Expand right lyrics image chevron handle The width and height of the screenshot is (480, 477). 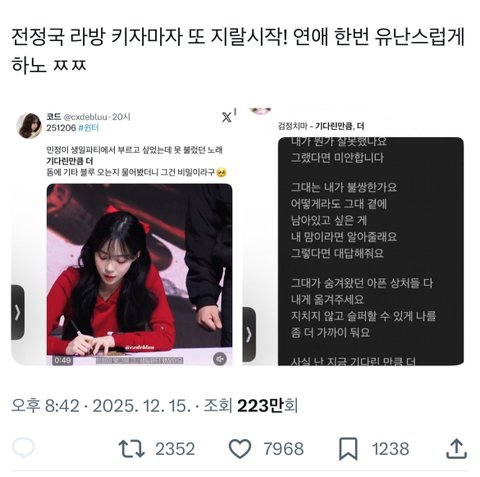pos(249,334)
